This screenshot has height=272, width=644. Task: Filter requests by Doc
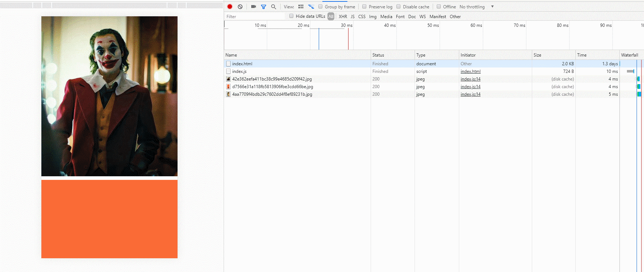(412, 16)
